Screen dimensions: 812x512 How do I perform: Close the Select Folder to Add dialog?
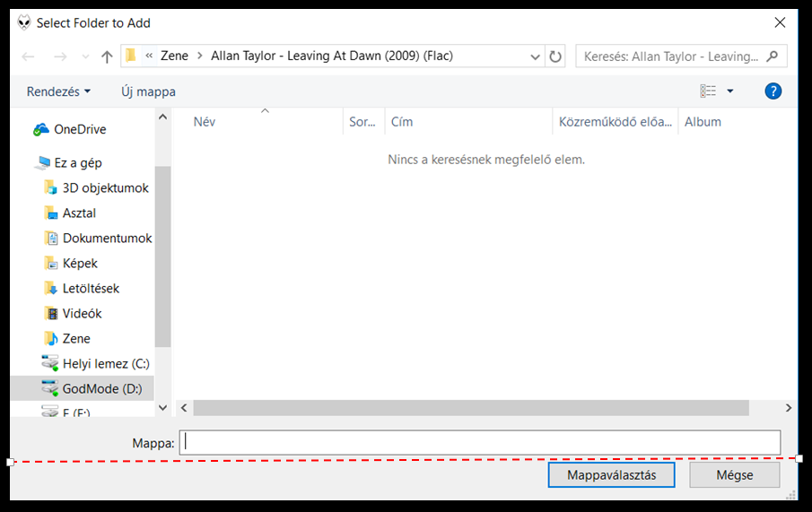780,22
